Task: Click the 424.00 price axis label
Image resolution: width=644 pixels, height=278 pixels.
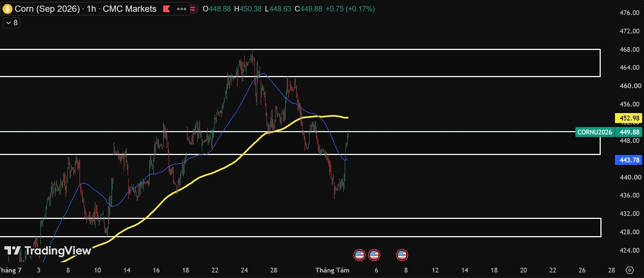Action: pyautogui.click(x=629, y=250)
